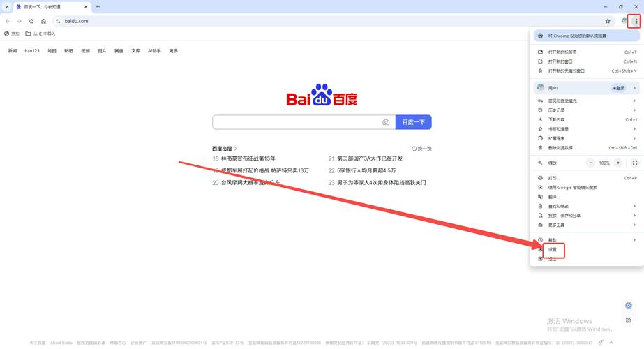Open 视频 link in Baidu nav
This screenshot has width=644, height=349.
(85, 51)
